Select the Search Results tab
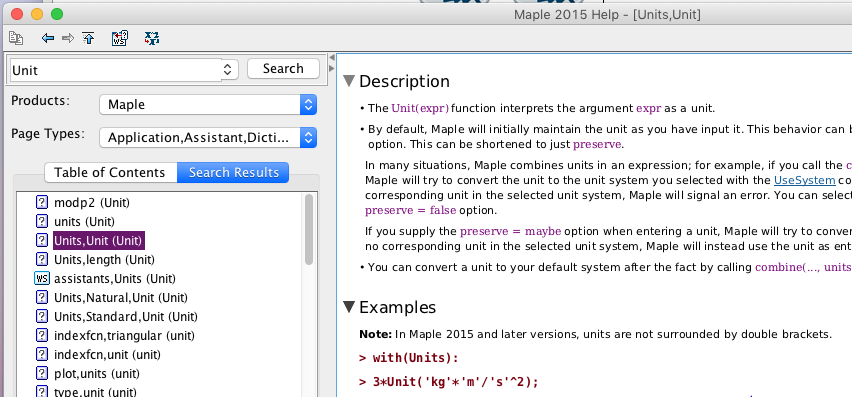The height and width of the screenshot is (397, 852). [234, 173]
